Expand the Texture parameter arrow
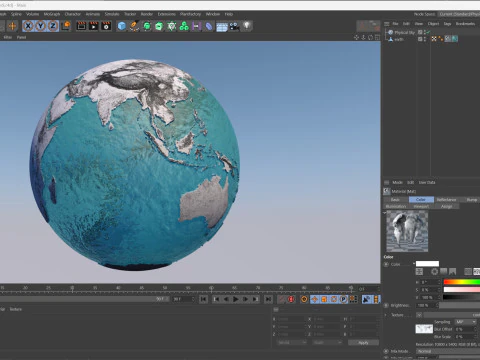 click(x=386, y=315)
